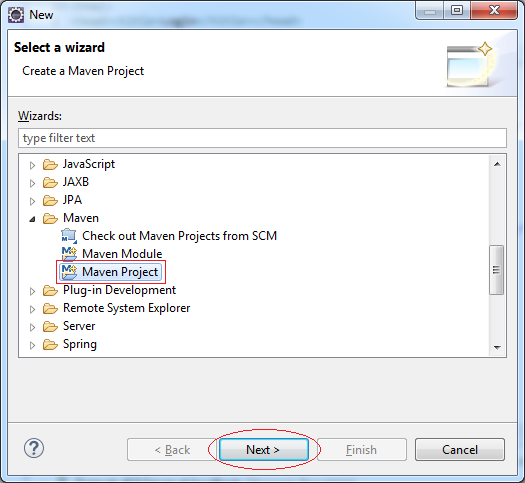Click the Next button
Viewport: 525px width, 483px height.
click(x=264, y=450)
